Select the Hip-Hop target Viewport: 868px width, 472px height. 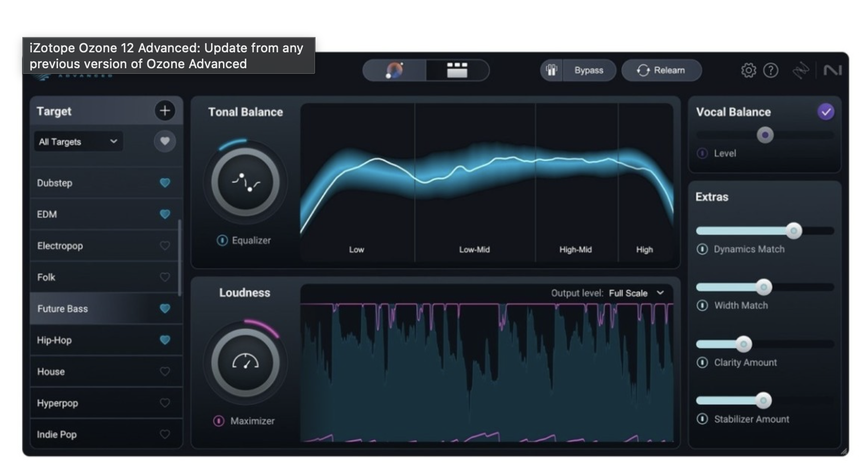coord(106,340)
